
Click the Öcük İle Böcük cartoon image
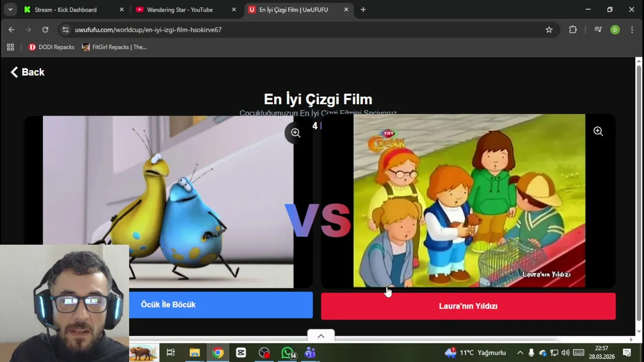168,202
